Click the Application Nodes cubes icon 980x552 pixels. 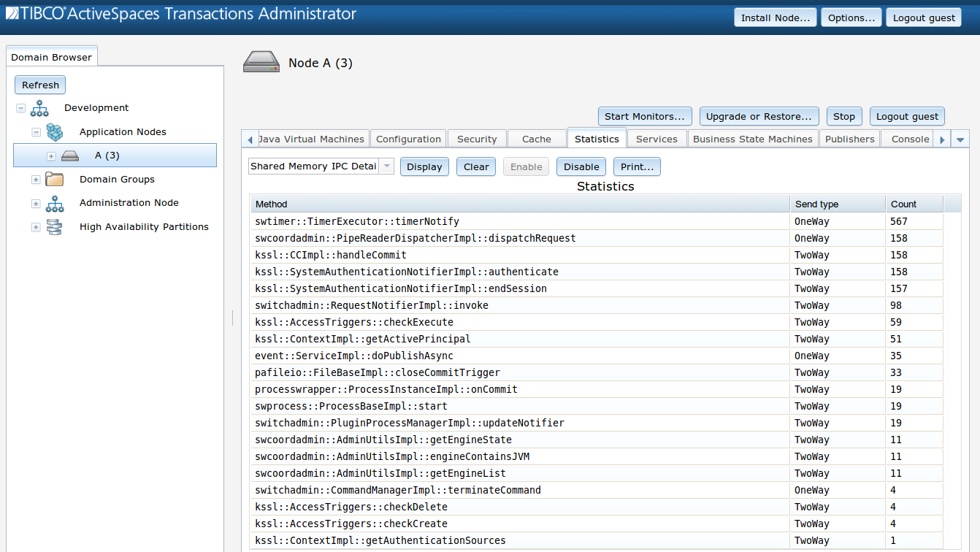click(x=55, y=132)
